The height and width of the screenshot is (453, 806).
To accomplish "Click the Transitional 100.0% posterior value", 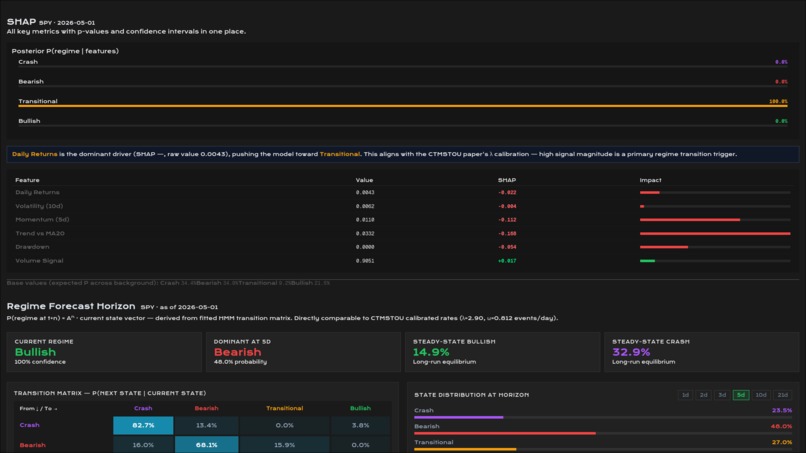I will [778, 101].
